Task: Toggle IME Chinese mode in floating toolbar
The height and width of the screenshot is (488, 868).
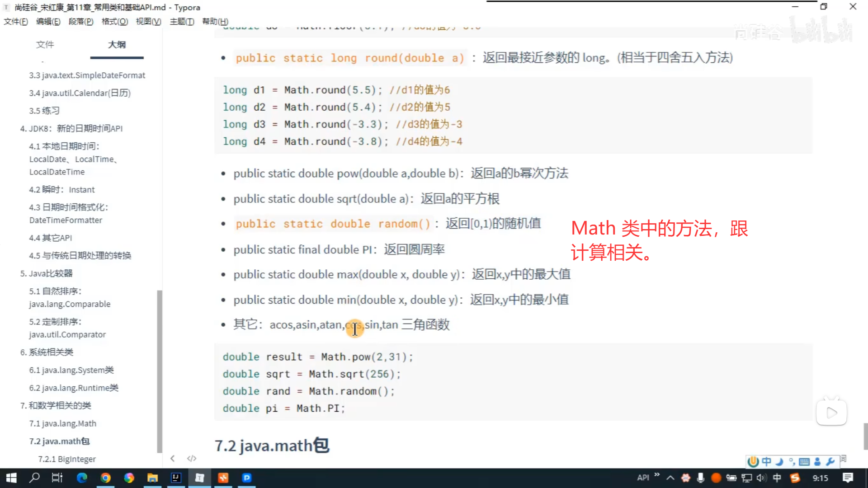Action: point(766,461)
